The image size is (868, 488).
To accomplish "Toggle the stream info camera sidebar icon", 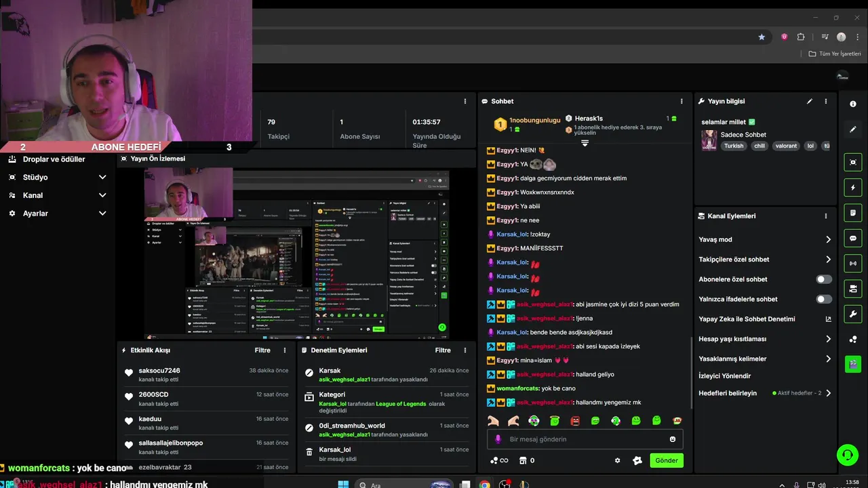I will [x=853, y=289].
